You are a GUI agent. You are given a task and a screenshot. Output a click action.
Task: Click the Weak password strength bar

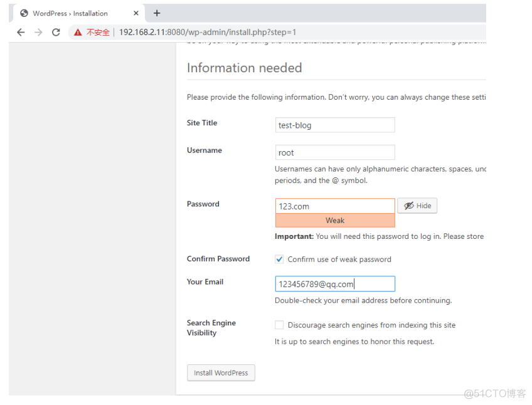pos(335,221)
